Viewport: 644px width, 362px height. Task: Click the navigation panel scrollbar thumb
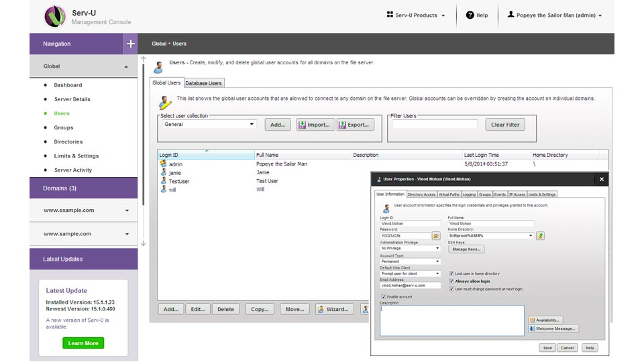pos(144,135)
